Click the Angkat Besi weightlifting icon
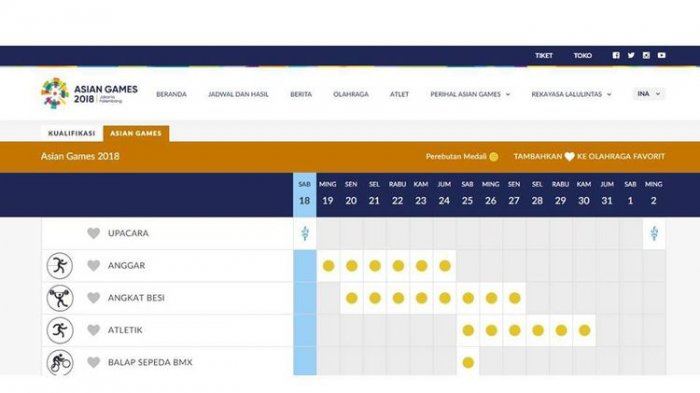Image resolution: width=700 pixels, height=393 pixels. coord(60,298)
